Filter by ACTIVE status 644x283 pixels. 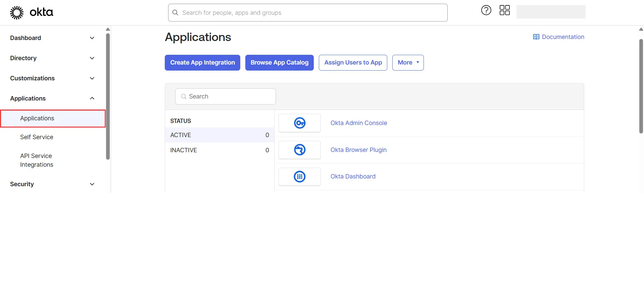[x=219, y=135]
